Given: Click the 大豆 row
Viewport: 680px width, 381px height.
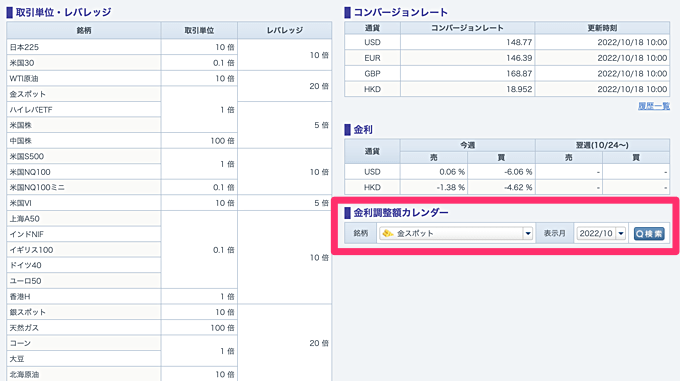Looking at the screenshot, I should pos(84,359).
